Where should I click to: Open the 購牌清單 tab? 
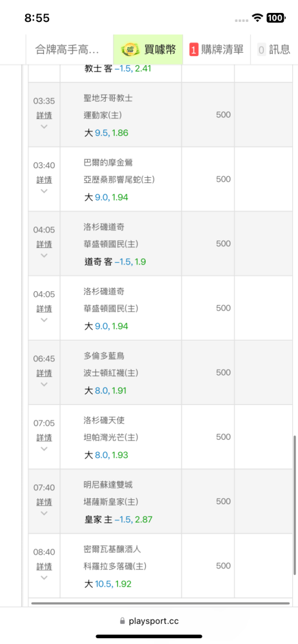(x=217, y=50)
